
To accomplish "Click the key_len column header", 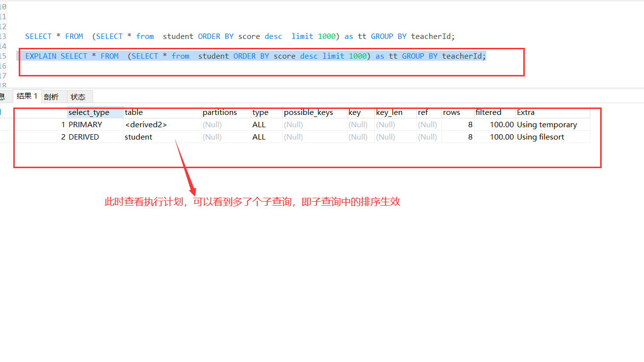I will coord(396,112).
